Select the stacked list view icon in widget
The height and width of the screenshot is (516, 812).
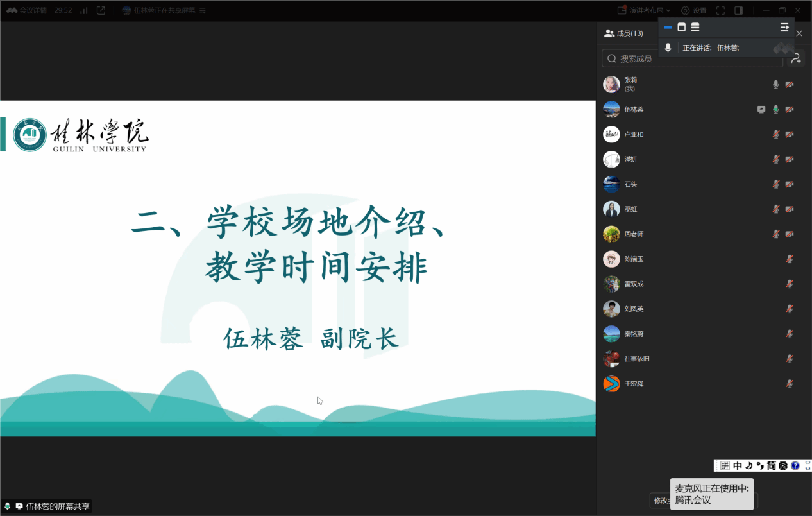click(695, 28)
